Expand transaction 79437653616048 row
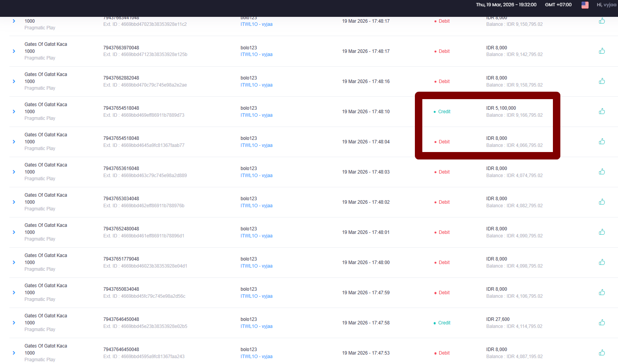This screenshot has width=618, height=364. 14,172
